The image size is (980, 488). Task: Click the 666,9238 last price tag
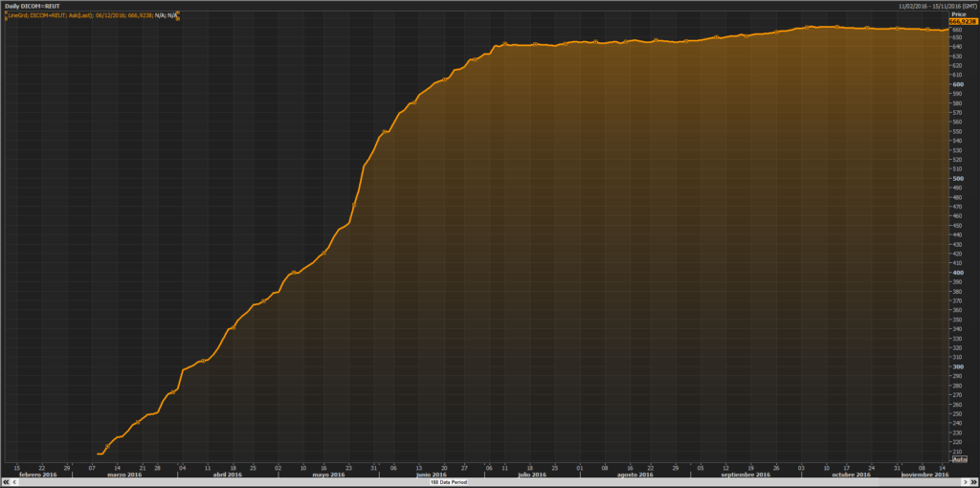pos(963,21)
